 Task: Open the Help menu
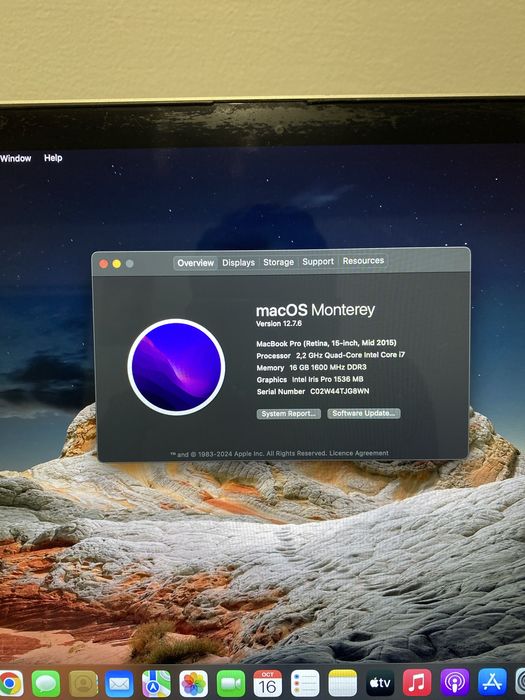[53, 158]
